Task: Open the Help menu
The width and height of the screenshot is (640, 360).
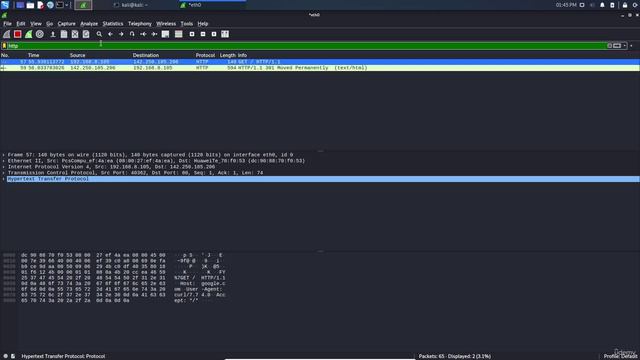Action: tap(202, 24)
